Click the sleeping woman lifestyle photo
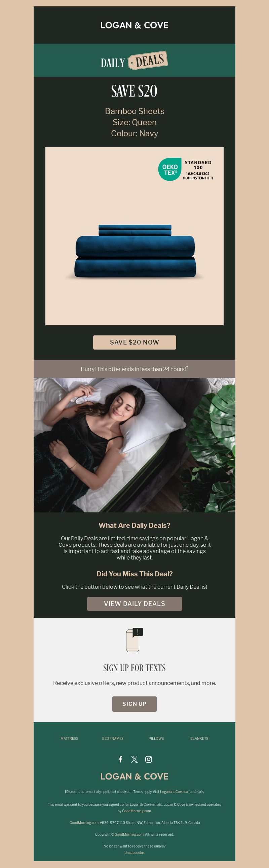 pos(134,445)
